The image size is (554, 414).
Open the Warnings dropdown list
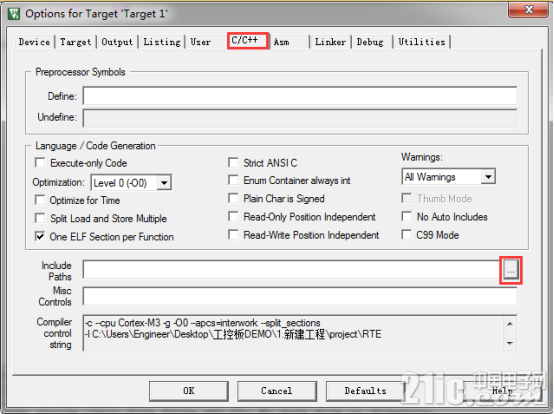tap(488, 177)
